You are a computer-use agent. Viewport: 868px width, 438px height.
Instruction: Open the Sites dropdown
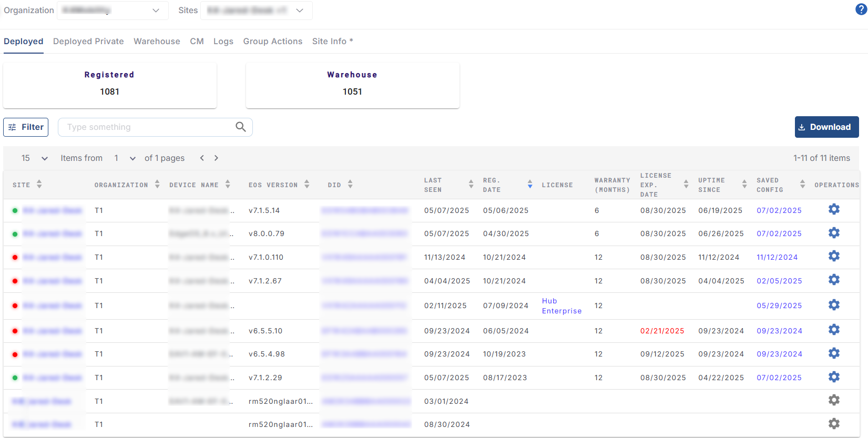pyautogui.click(x=300, y=11)
